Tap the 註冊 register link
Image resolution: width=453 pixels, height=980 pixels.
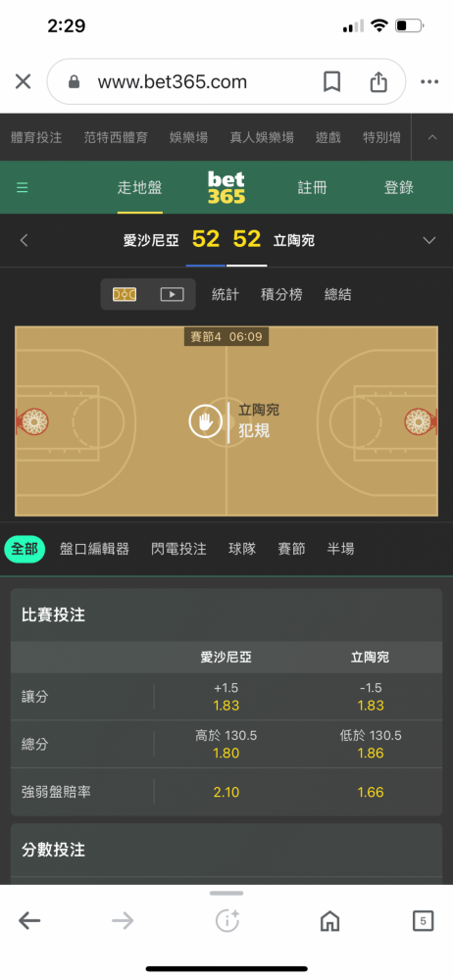pos(312,187)
